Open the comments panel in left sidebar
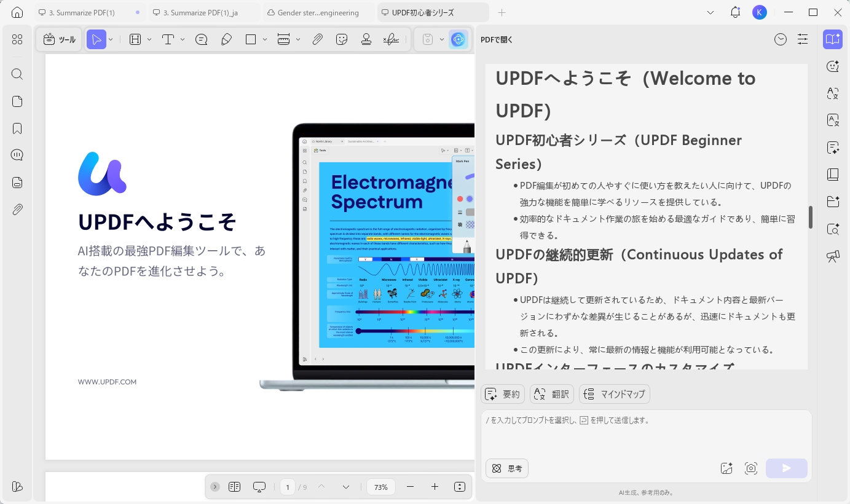This screenshot has width=850, height=504. click(17, 155)
